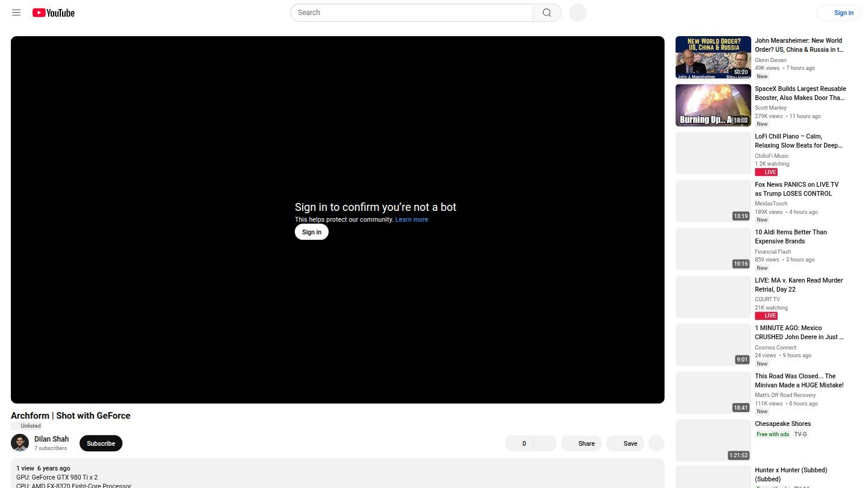Open the thumbnail with 13:19 duration
The width and height of the screenshot is (868, 488).
[713, 201]
